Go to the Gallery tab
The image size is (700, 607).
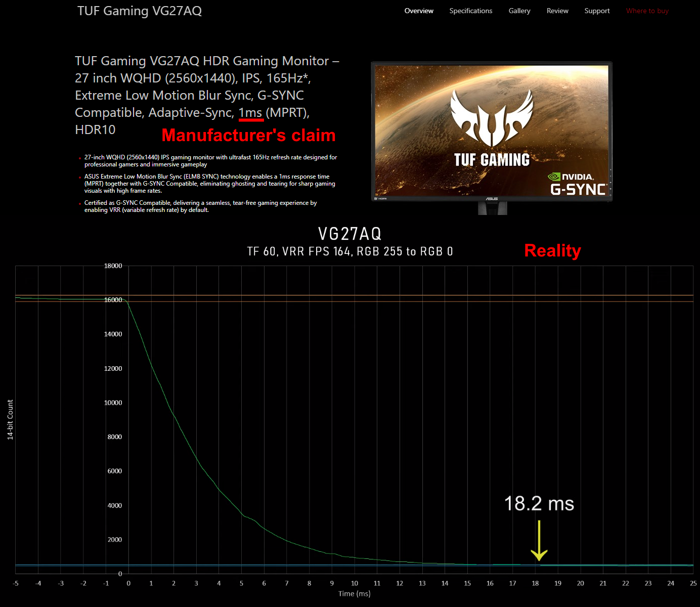click(x=519, y=11)
